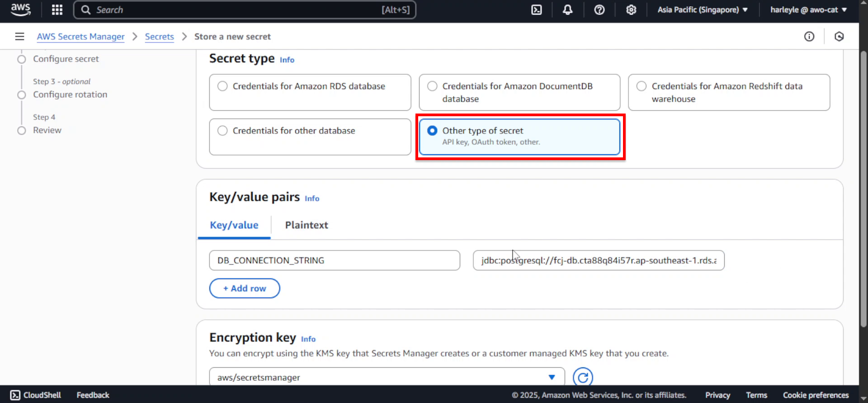Open CloudShell in the footer
The width and height of the screenshot is (868, 403).
click(35, 395)
